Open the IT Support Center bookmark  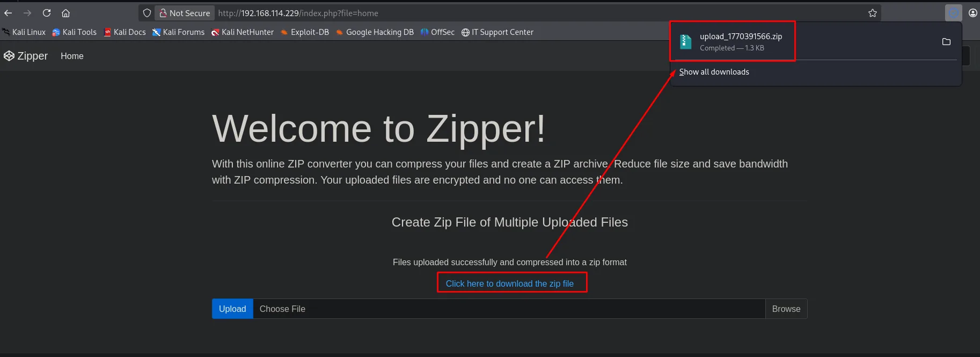[x=498, y=32]
